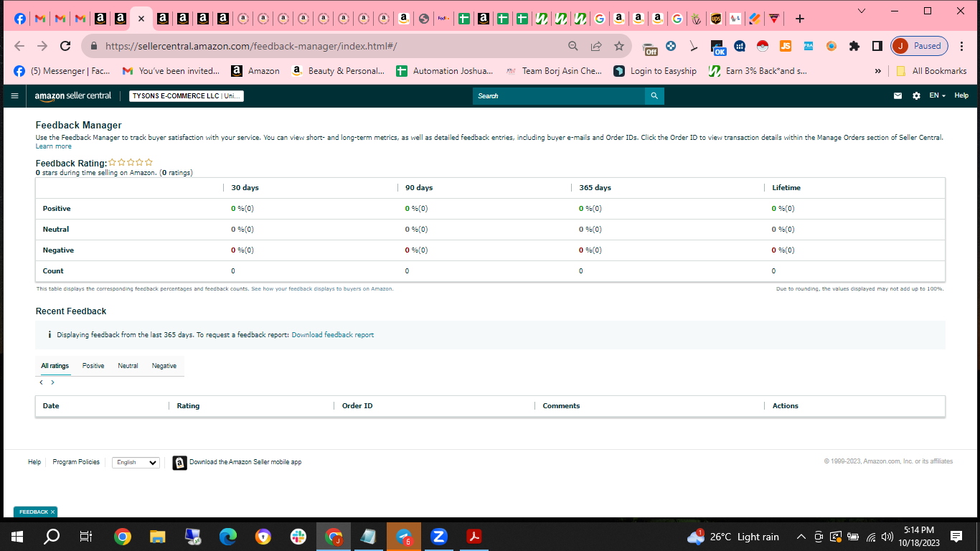Open Adobe Acrobat from taskbar
The width and height of the screenshot is (980, 551).
pos(474,537)
